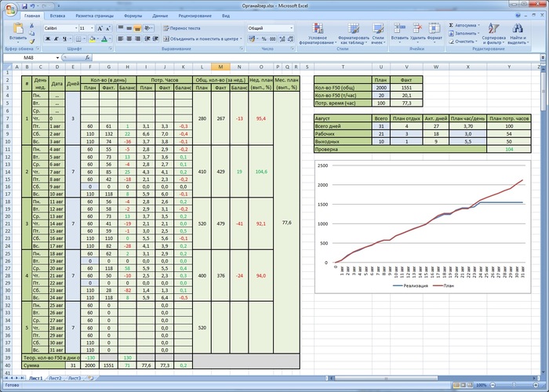Click the zoom slider handle

pos(514,385)
